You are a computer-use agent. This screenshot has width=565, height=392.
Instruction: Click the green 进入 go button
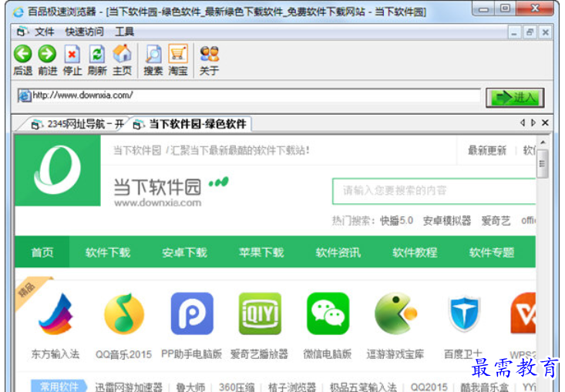(x=515, y=98)
